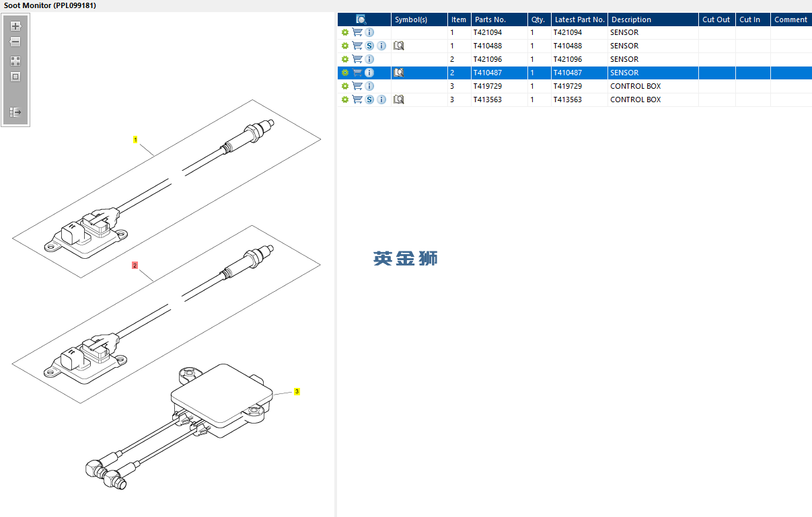Screen dimensions: 812x517
Task: Open info for part T419729
Action: pos(369,86)
